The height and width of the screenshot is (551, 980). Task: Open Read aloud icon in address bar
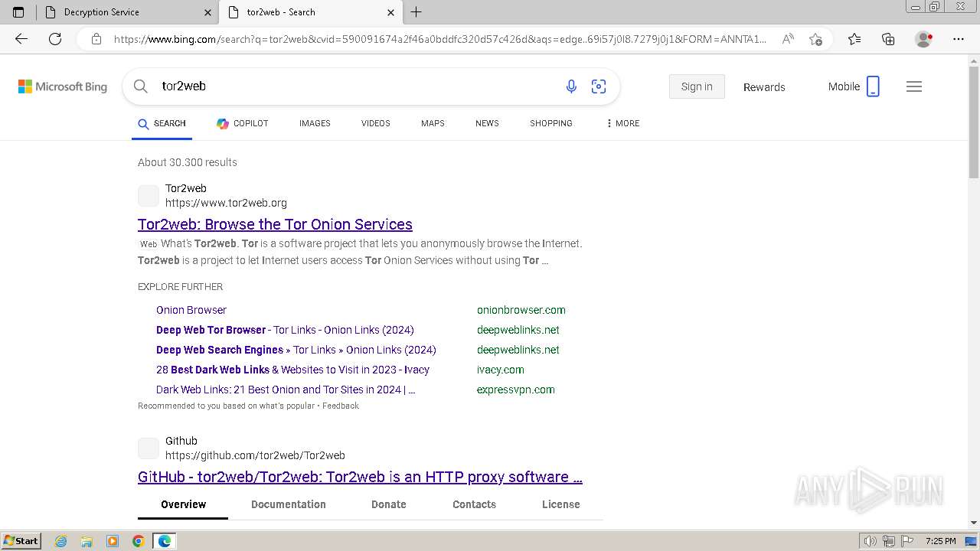point(788,39)
